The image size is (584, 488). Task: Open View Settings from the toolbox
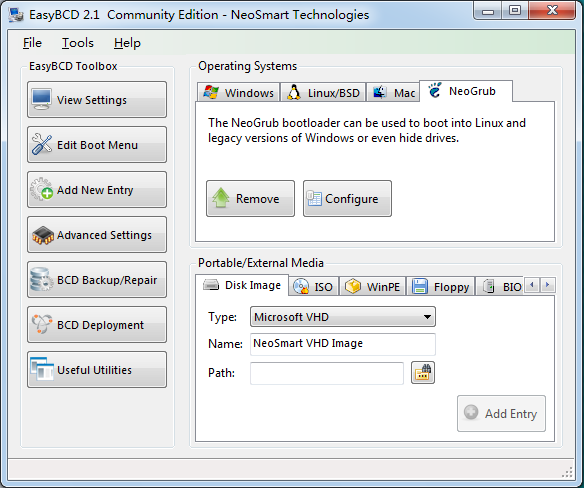[x=97, y=99]
